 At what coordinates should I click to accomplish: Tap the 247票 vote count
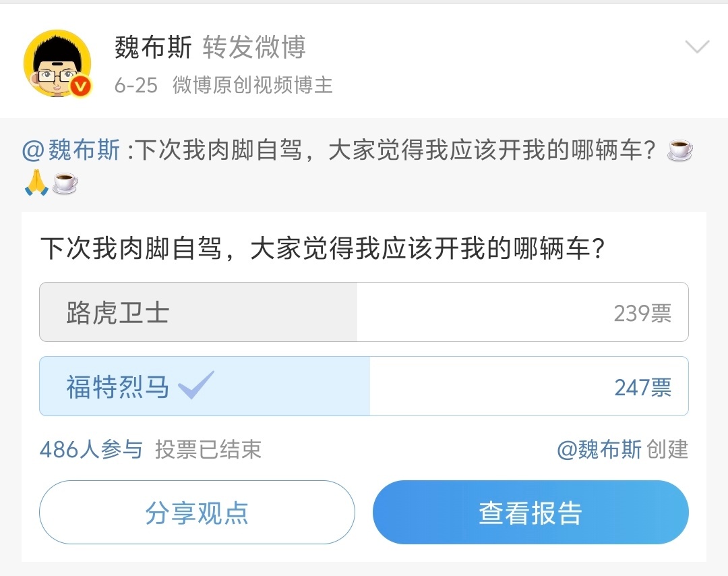pos(642,387)
